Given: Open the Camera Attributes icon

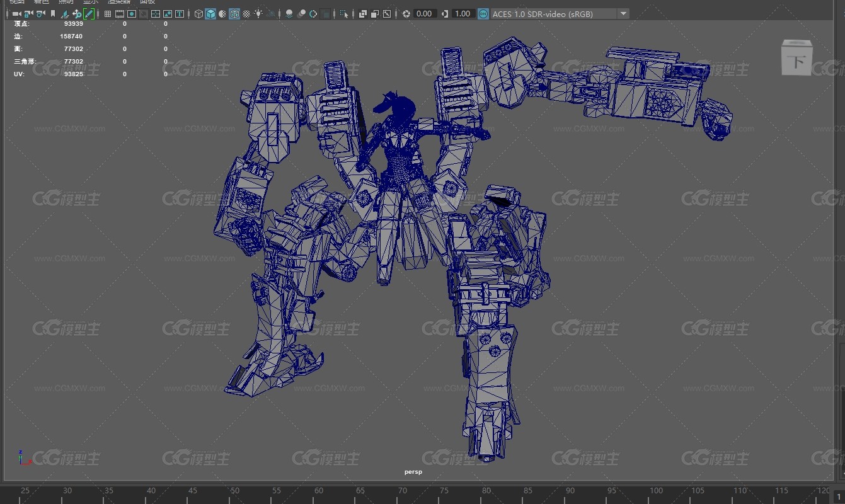Looking at the screenshot, I should click(40, 14).
